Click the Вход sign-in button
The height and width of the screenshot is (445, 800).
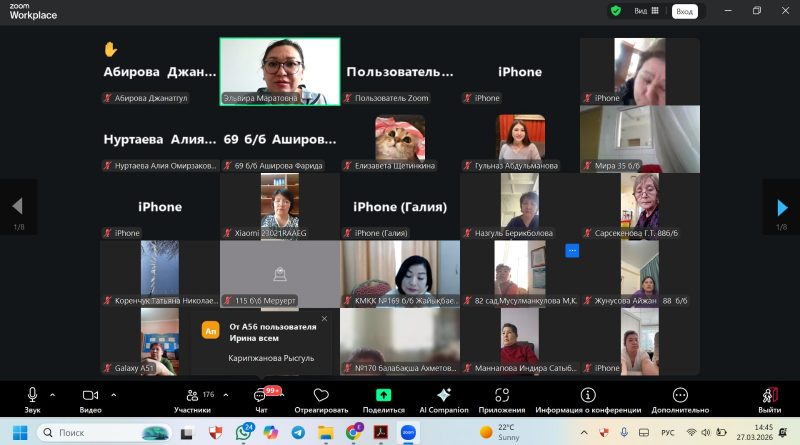click(684, 11)
